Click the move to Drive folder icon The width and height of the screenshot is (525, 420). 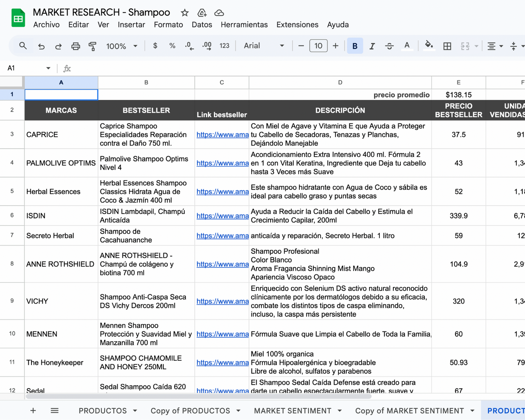pyautogui.click(x=202, y=13)
